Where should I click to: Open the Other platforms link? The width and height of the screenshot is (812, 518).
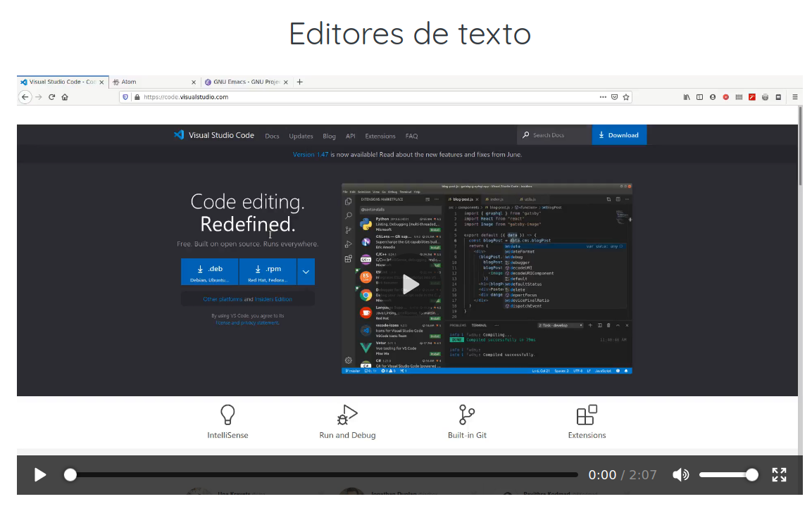[223, 299]
